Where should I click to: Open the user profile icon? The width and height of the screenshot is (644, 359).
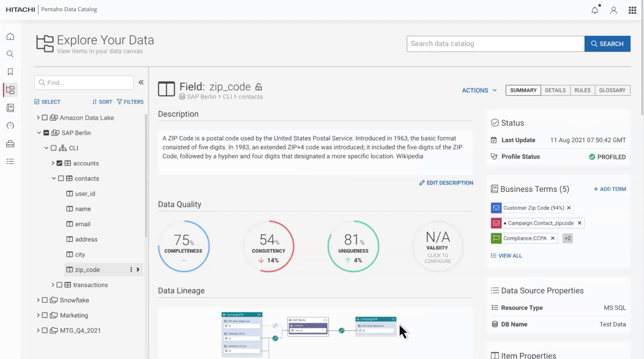[613, 10]
